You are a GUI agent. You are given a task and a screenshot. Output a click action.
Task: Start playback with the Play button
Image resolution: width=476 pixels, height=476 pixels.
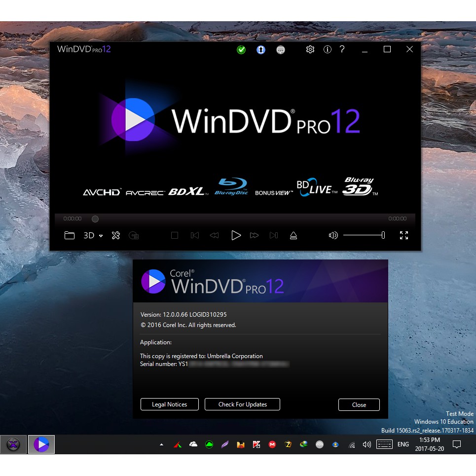pos(236,235)
